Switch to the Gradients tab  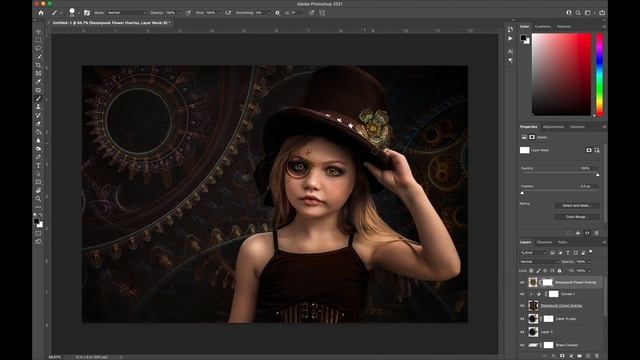(x=543, y=27)
